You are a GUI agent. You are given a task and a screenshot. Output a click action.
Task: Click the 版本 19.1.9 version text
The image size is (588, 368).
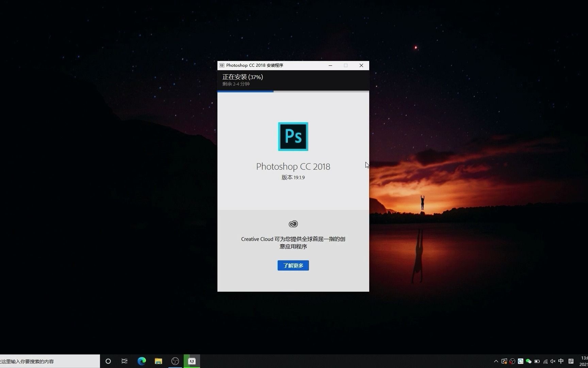coord(293,177)
